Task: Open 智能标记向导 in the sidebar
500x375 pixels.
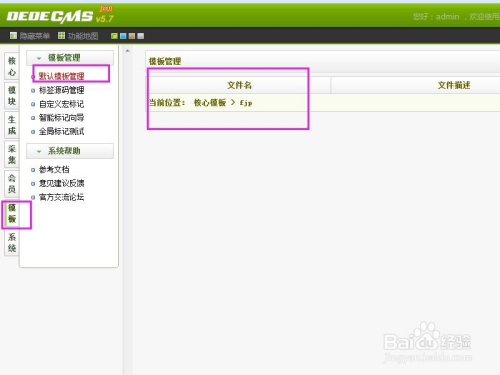Action: (x=61, y=118)
